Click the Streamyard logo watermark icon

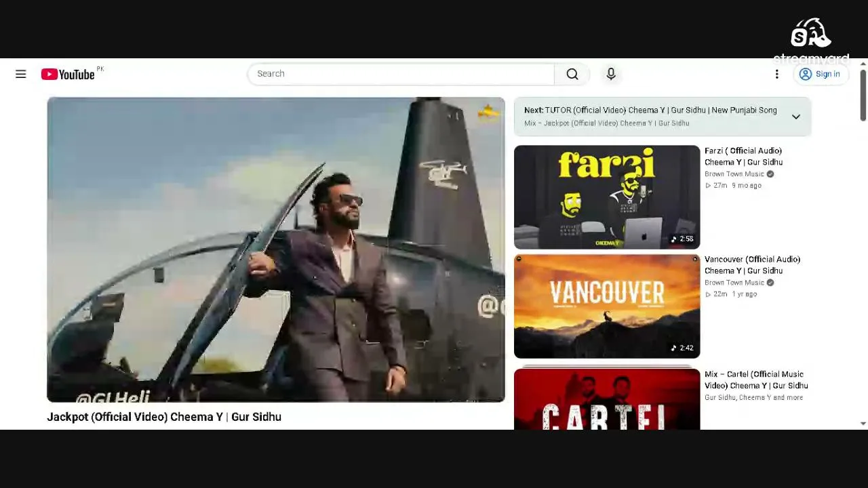coord(811,34)
